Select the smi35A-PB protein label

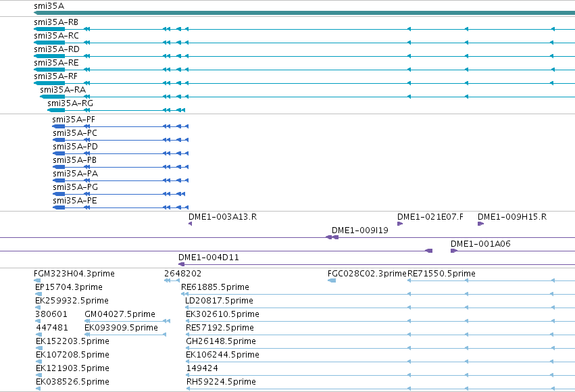click(x=74, y=160)
